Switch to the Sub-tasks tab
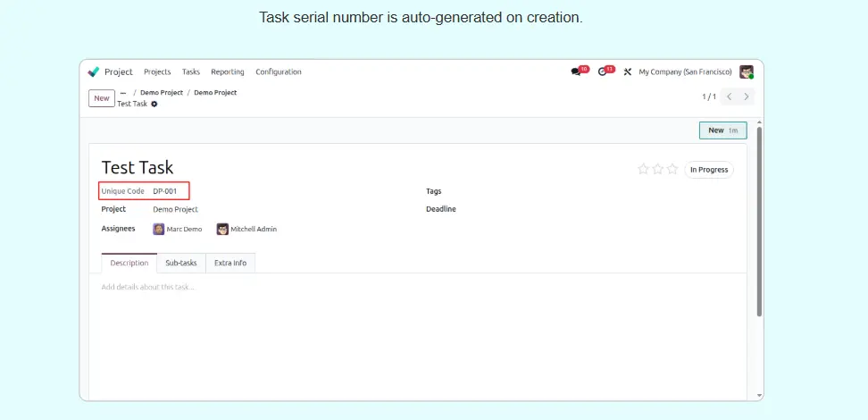The height and width of the screenshot is (420, 868). (x=181, y=264)
